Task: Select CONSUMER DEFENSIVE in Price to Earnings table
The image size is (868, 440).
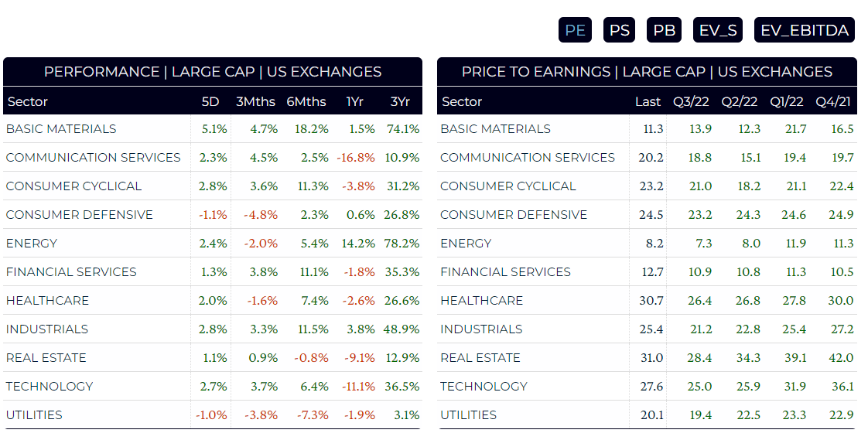Action: [514, 215]
